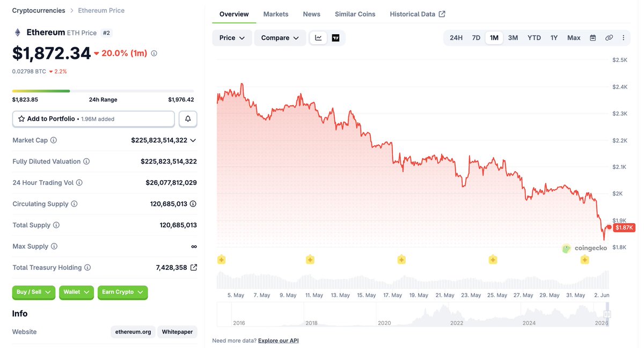Open the Whitepaper link

click(x=177, y=332)
